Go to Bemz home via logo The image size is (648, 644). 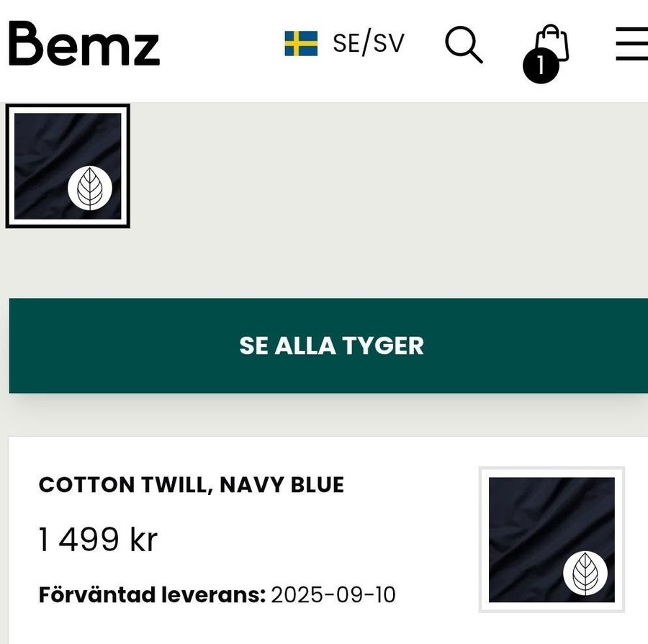(x=84, y=43)
